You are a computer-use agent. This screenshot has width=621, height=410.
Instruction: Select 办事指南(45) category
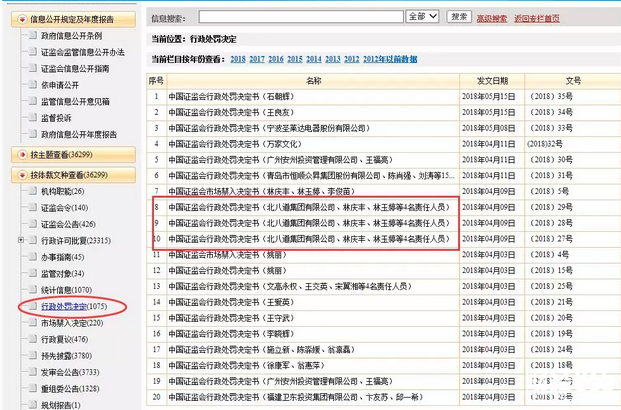pos(63,257)
